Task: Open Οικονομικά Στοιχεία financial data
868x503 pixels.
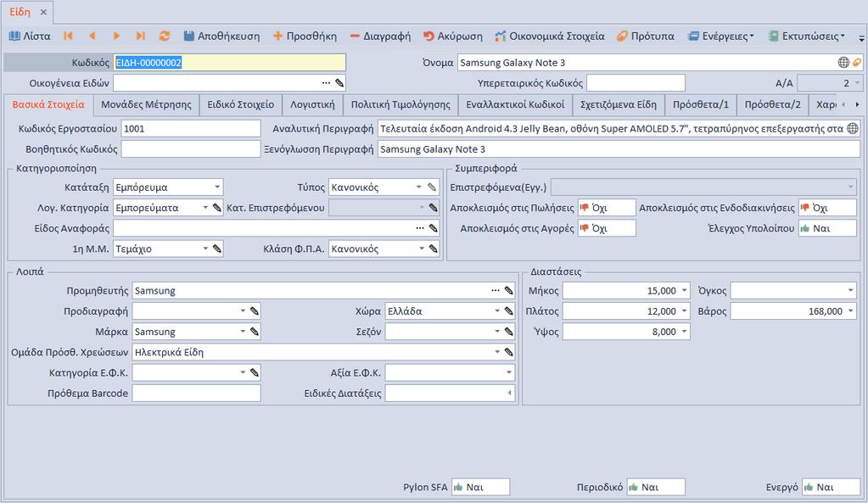Action: (550, 36)
